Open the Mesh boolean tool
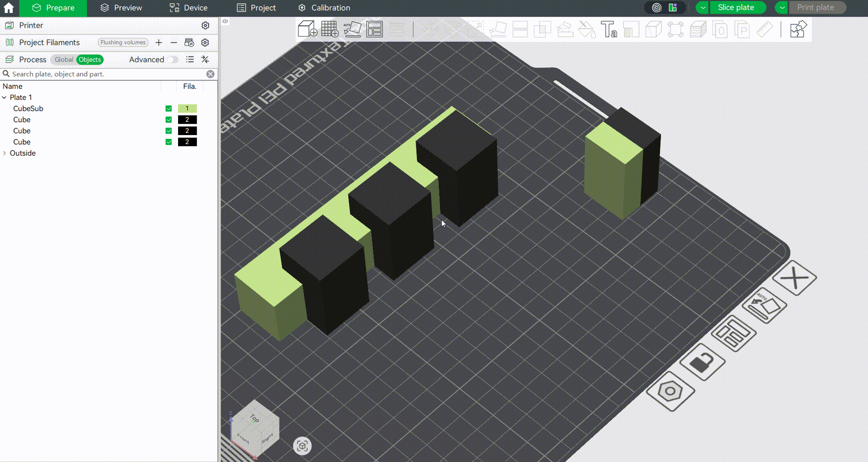 point(543,29)
